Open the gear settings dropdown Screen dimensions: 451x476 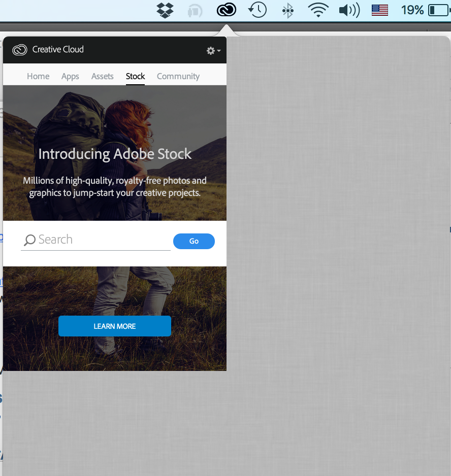(x=213, y=50)
